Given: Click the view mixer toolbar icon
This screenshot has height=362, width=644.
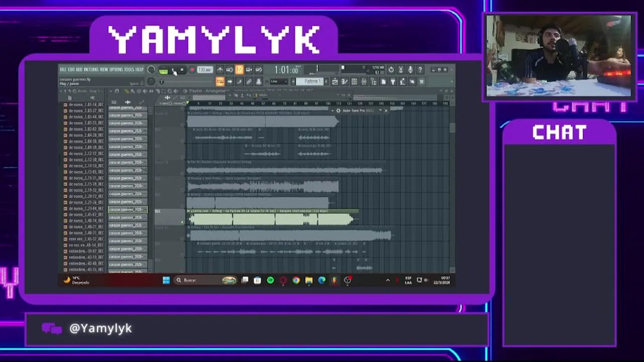Looking at the screenshot, I should (364, 81).
